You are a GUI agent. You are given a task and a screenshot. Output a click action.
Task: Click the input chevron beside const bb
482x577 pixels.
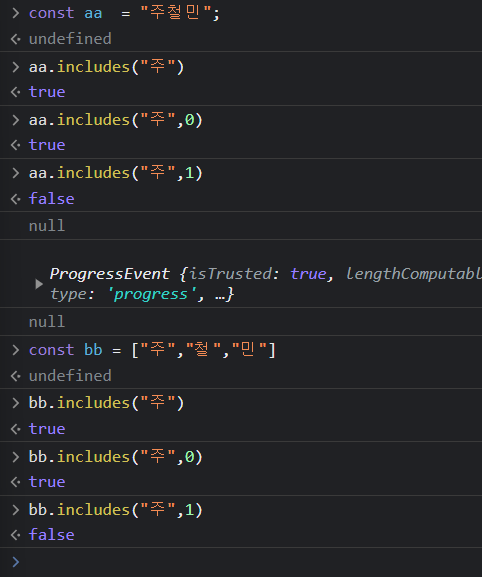pos(15,350)
